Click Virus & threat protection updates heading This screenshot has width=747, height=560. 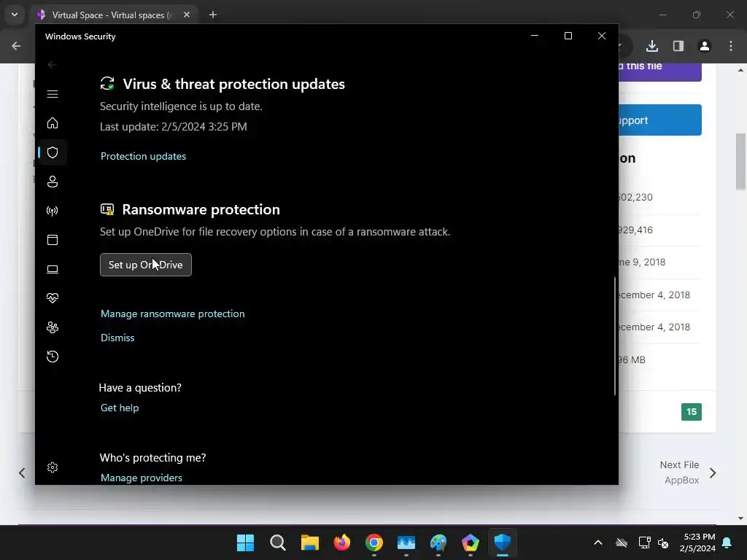(x=234, y=84)
